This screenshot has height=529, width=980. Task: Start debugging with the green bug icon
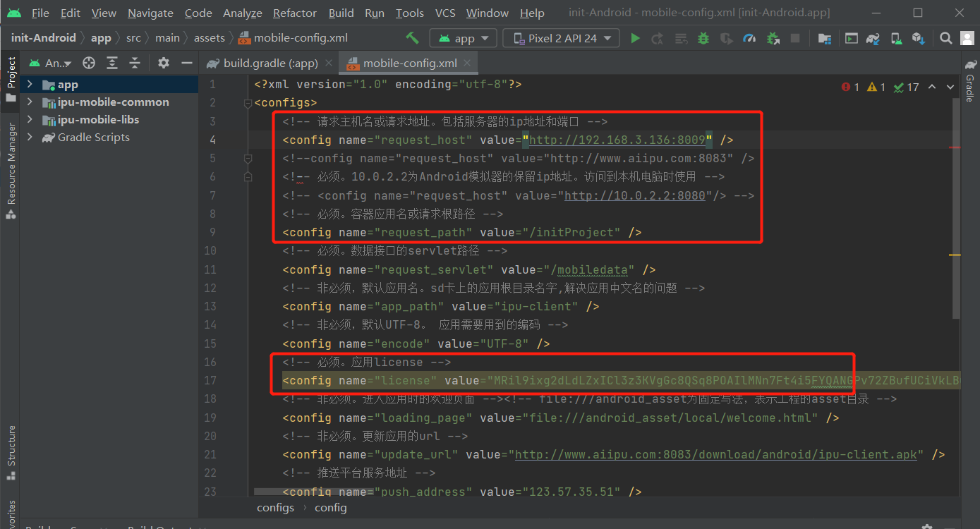(x=703, y=38)
